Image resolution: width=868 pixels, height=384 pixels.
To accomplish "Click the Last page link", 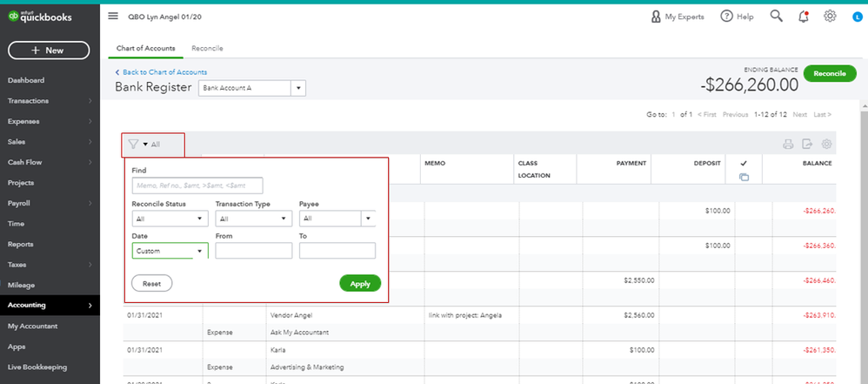I will tap(822, 115).
